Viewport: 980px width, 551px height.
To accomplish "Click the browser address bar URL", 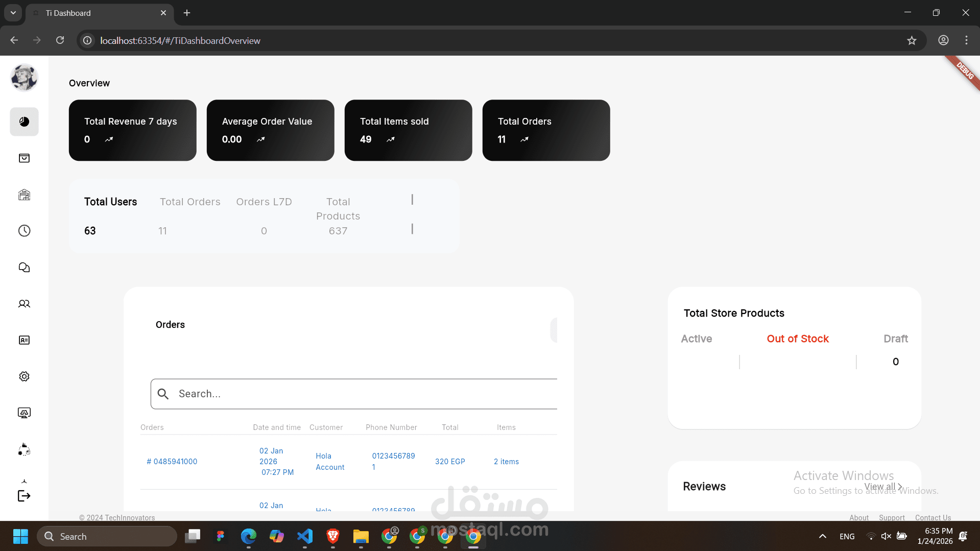I will point(180,40).
